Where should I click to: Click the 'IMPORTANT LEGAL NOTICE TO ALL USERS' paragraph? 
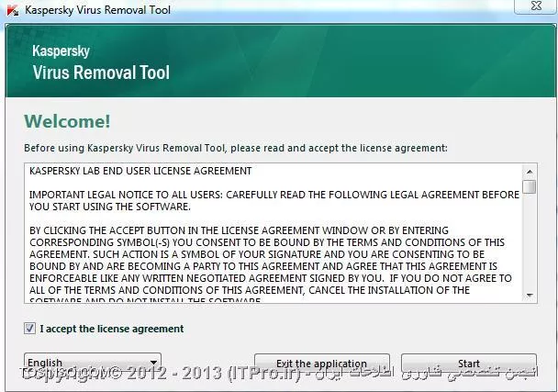[x=274, y=201]
